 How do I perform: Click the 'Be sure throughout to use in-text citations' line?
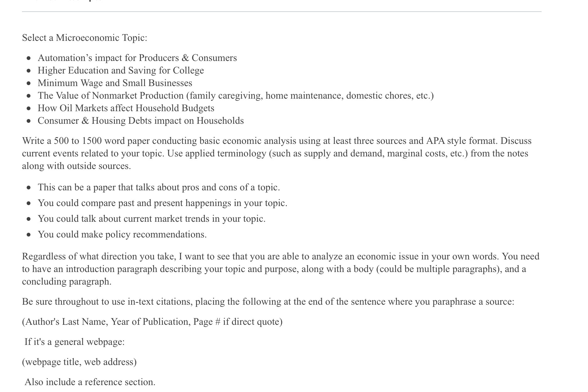pyautogui.click(x=268, y=302)
